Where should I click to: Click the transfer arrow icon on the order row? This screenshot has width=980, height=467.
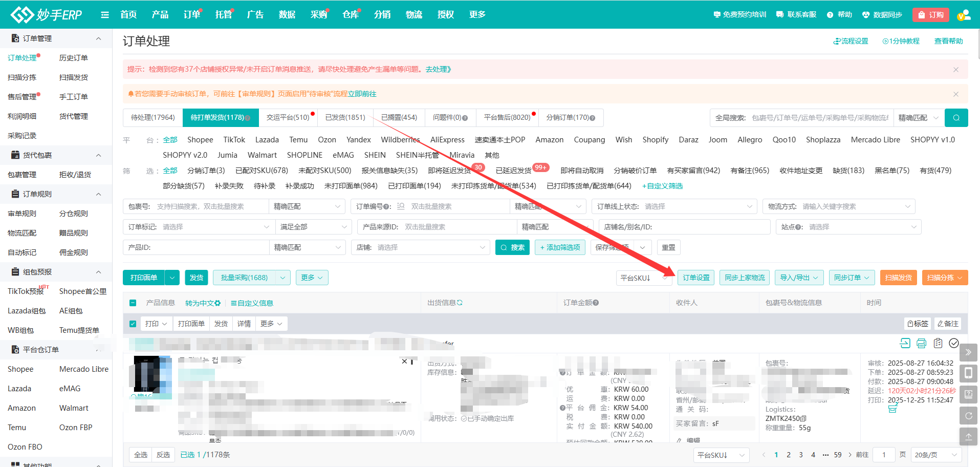(x=905, y=343)
